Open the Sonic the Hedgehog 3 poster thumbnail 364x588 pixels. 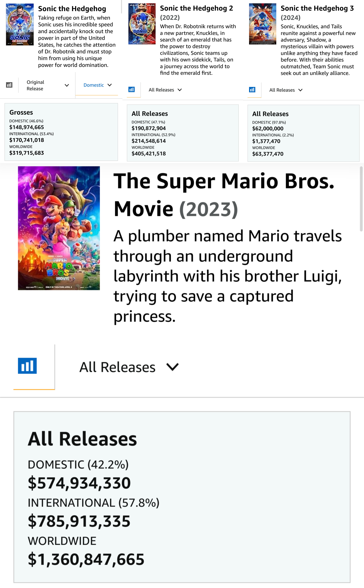[263, 24]
